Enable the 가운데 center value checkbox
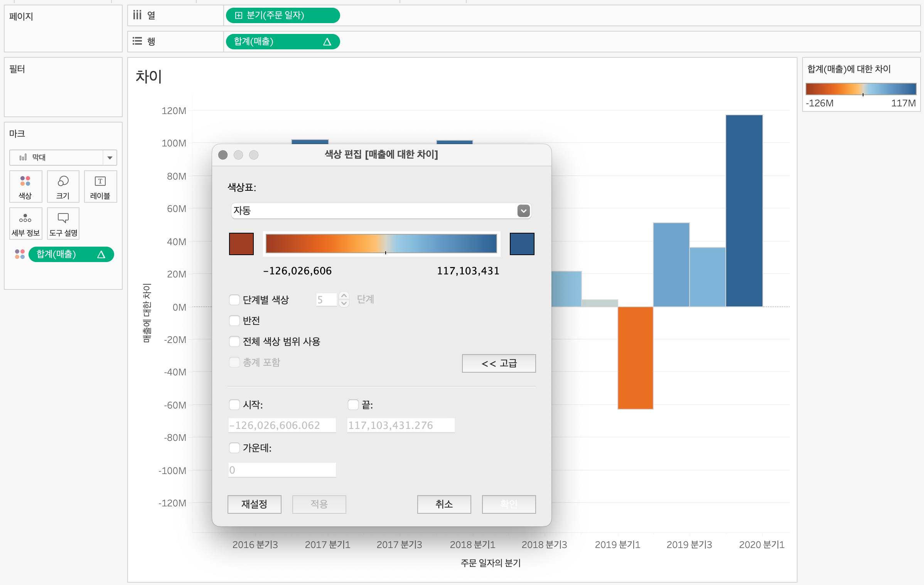 pos(234,448)
